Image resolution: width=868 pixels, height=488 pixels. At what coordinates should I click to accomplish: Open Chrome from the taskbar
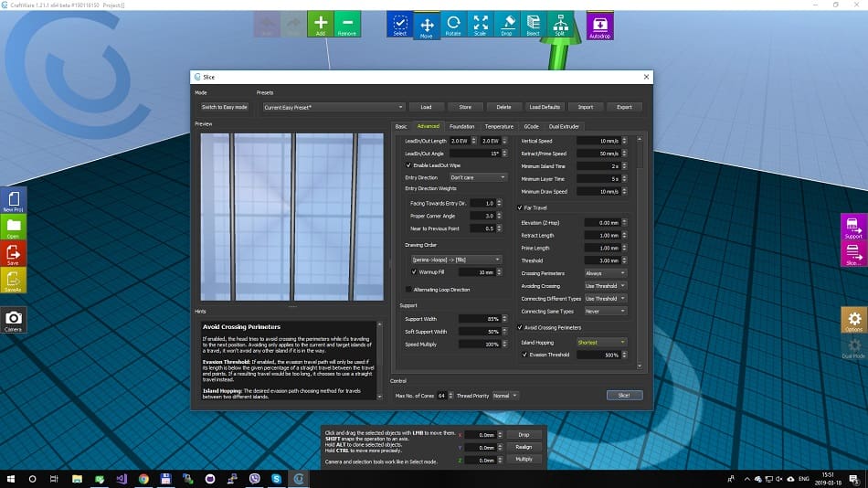coord(143,479)
